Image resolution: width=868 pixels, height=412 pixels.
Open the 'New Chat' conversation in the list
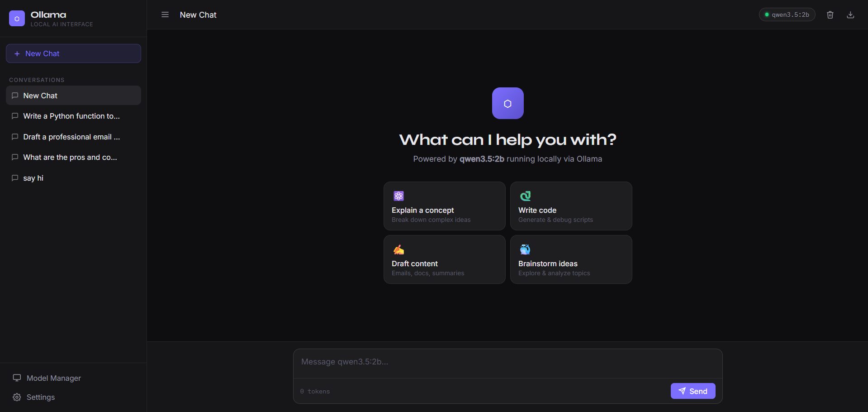click(x=73, y=96)
